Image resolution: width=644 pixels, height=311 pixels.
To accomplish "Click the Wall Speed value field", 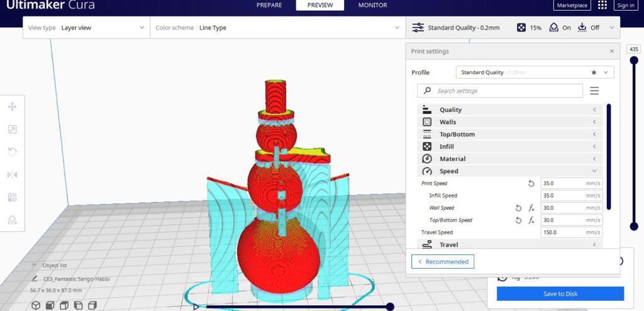I will (572, 208).
